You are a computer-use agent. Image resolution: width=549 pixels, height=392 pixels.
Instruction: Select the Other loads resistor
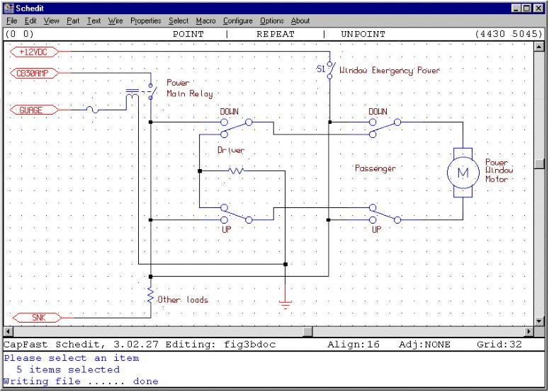pos(150,296)
